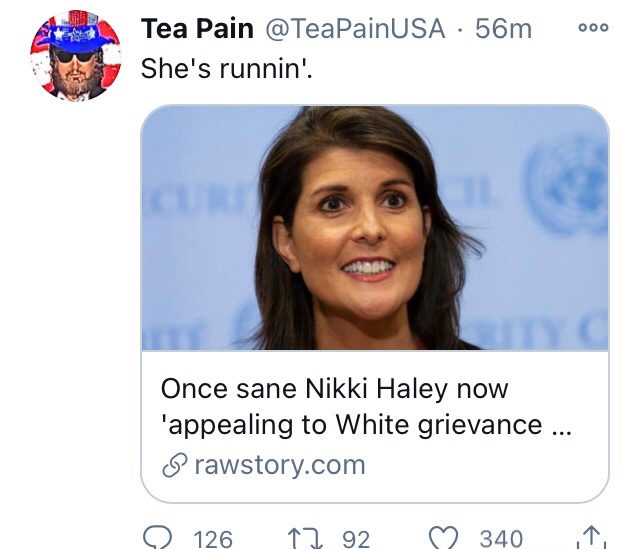
Task: Like the tweet with the heart icon
Action: pyautogui.click(x=443, y=538)
